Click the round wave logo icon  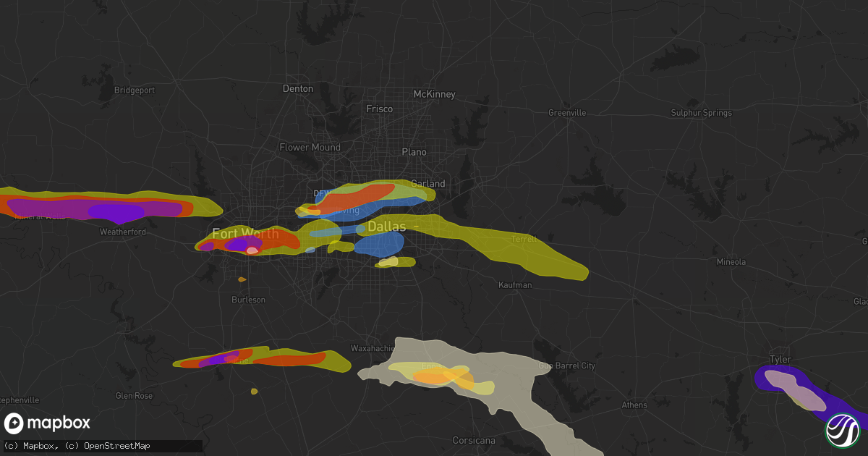842,430
